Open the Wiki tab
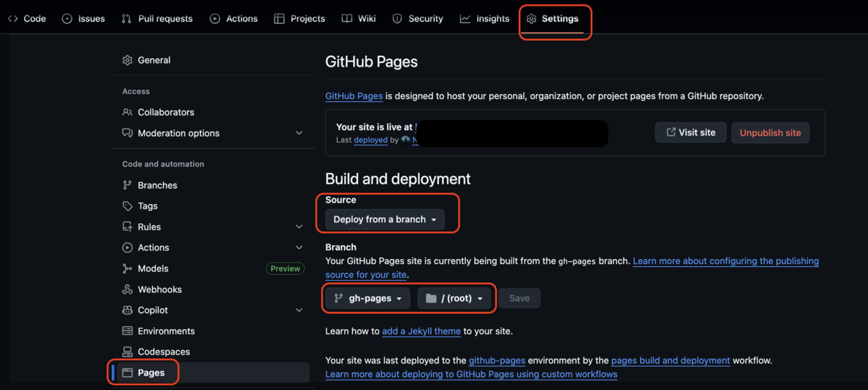The image size is (868, 390). pyautogui.click(x=359, y=19)
